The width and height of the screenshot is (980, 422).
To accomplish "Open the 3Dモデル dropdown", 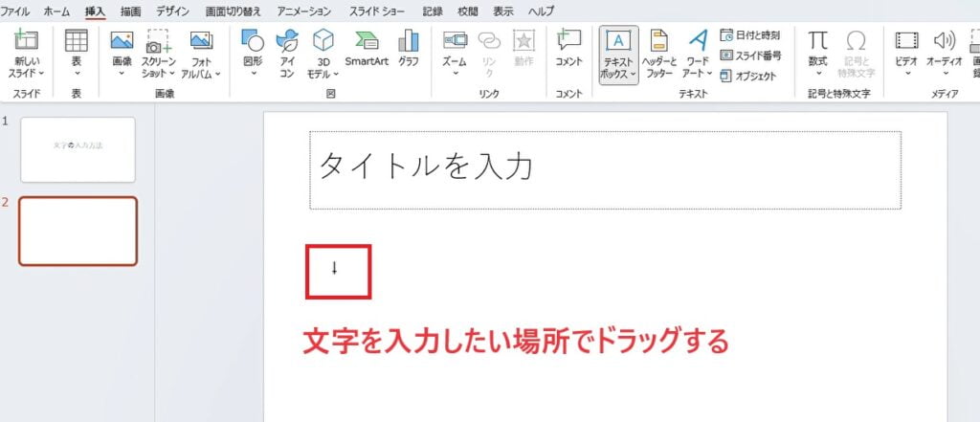I will click(323, 54).
